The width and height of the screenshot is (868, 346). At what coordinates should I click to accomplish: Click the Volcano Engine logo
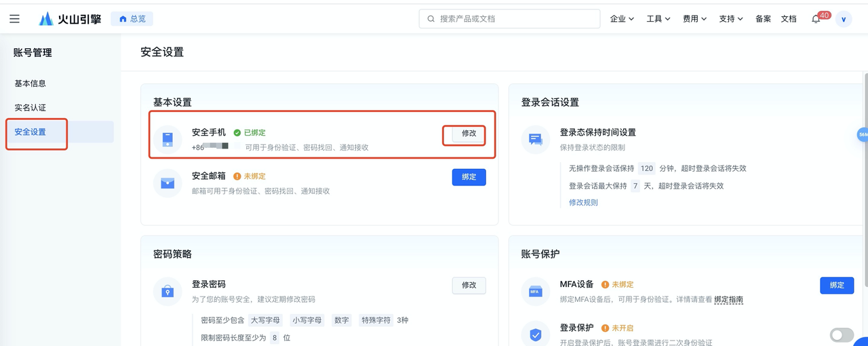click(70, 19)
